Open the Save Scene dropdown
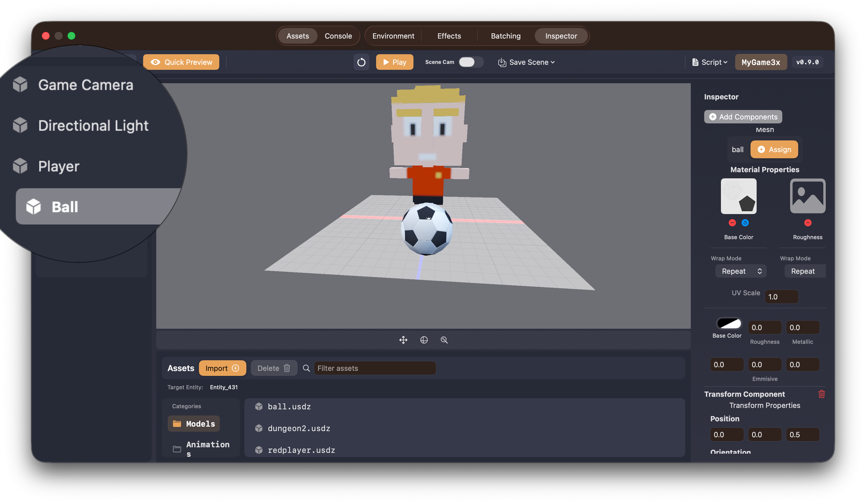Image resolution: width=866 pixels, height=504 pixels. pyautogui.click(x=527, y=62)
